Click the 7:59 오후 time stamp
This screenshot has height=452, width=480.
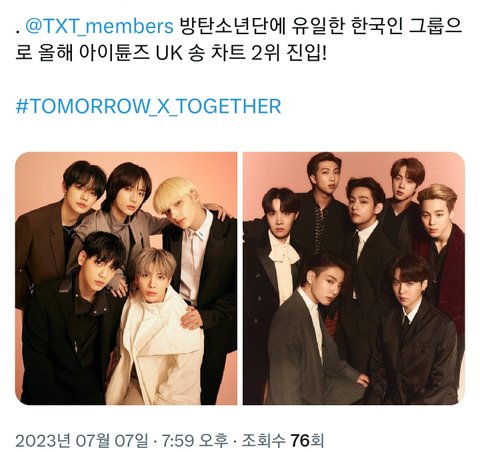coord(195,441)
